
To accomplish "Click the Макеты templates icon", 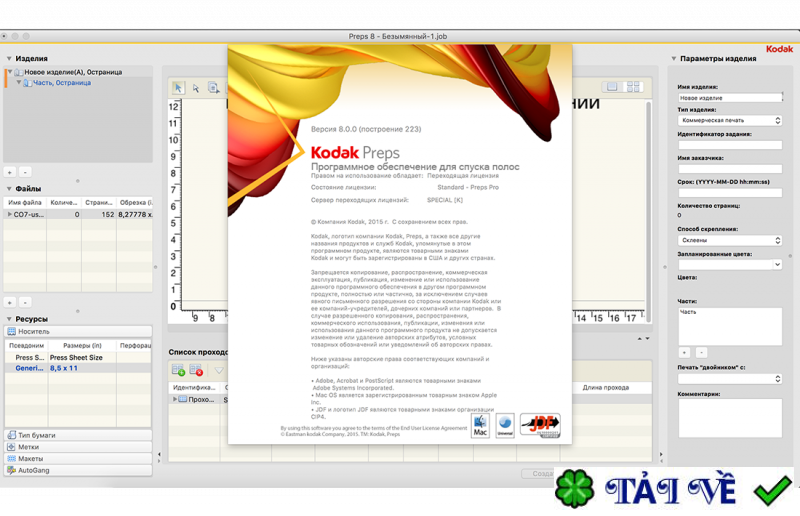I will click(11, 459).
